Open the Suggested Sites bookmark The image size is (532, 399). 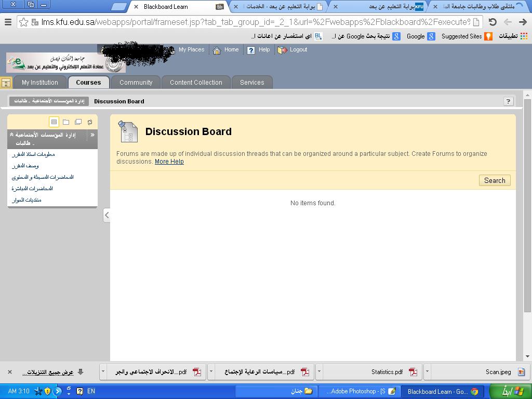[x=467, y=36]
